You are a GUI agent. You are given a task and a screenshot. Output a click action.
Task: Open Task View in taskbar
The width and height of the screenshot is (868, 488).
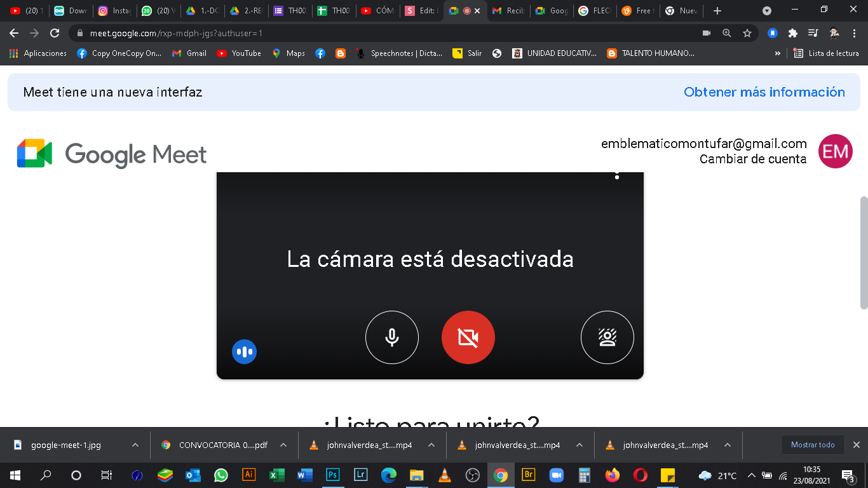[x=106, y=475]
